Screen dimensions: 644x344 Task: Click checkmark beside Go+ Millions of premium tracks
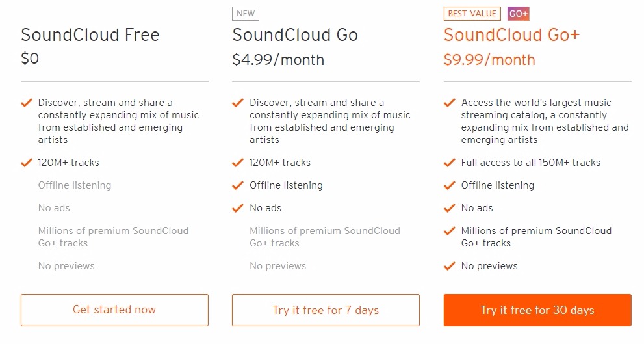click(x=450, y=231)
